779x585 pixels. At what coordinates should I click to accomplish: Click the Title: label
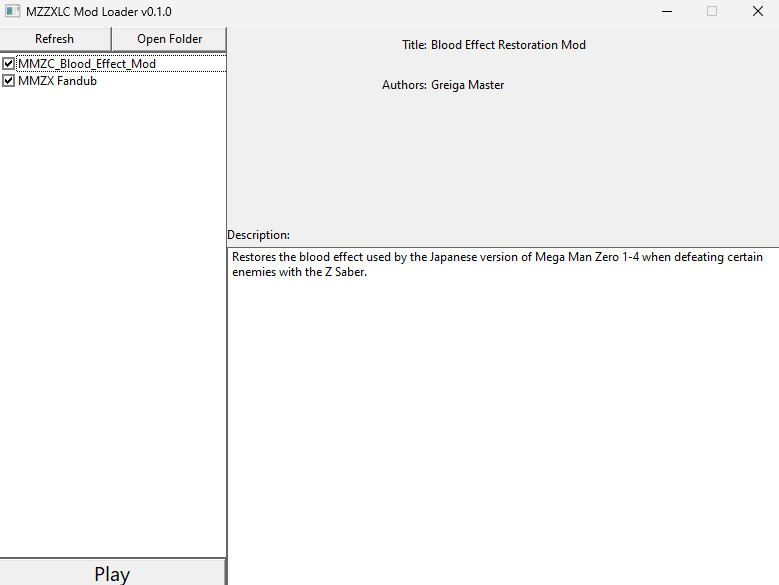click(414, 45)
